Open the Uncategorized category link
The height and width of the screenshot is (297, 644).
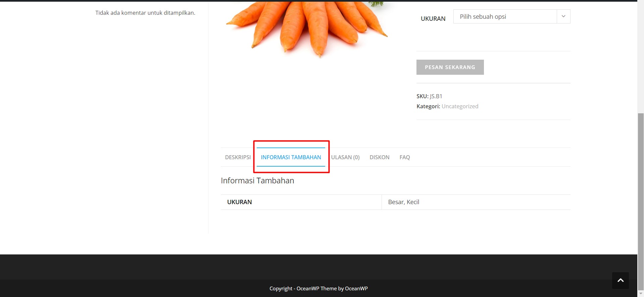460,106
